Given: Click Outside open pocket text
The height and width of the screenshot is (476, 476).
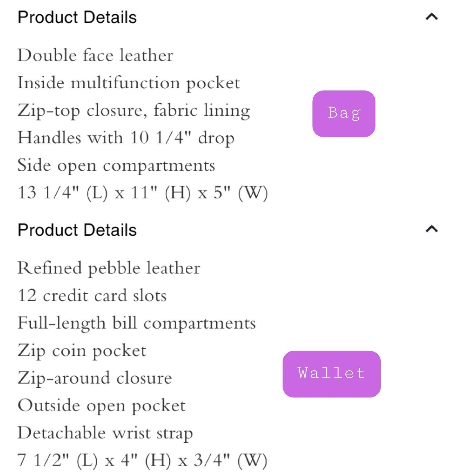Looking at the screenshot, I should click(x=102, y=406).
